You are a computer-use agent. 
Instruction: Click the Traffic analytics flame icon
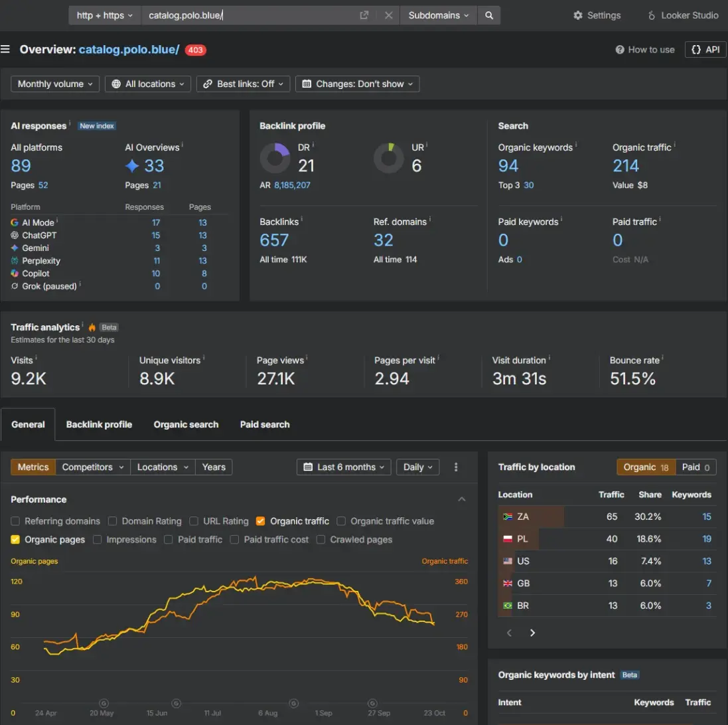(92, 327)
